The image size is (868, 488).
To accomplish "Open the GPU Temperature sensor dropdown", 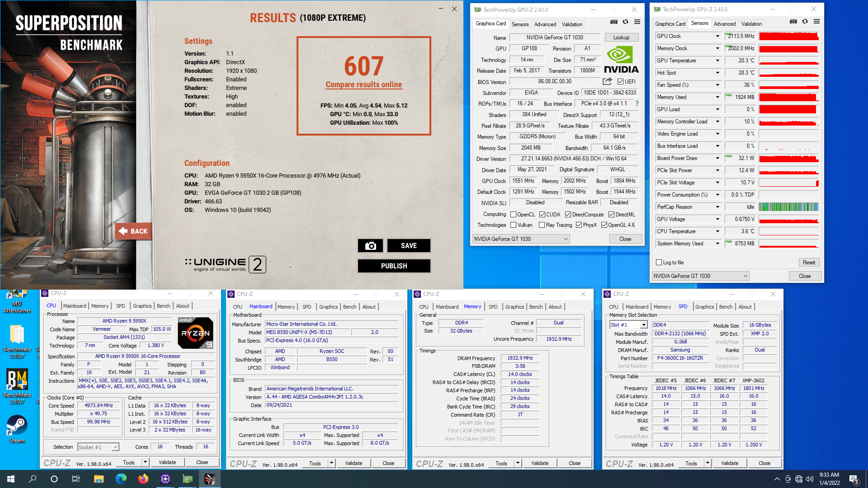I will tap(717, 61).
